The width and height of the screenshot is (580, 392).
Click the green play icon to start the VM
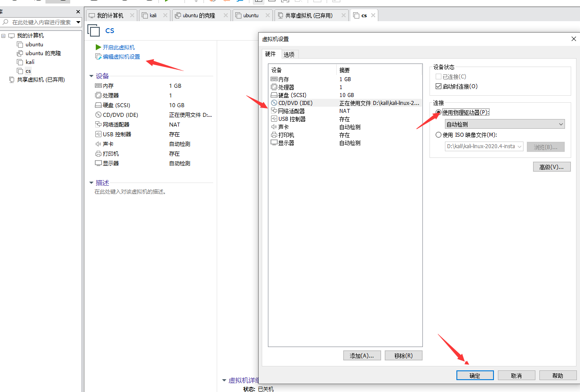click(x=98, y=47)
